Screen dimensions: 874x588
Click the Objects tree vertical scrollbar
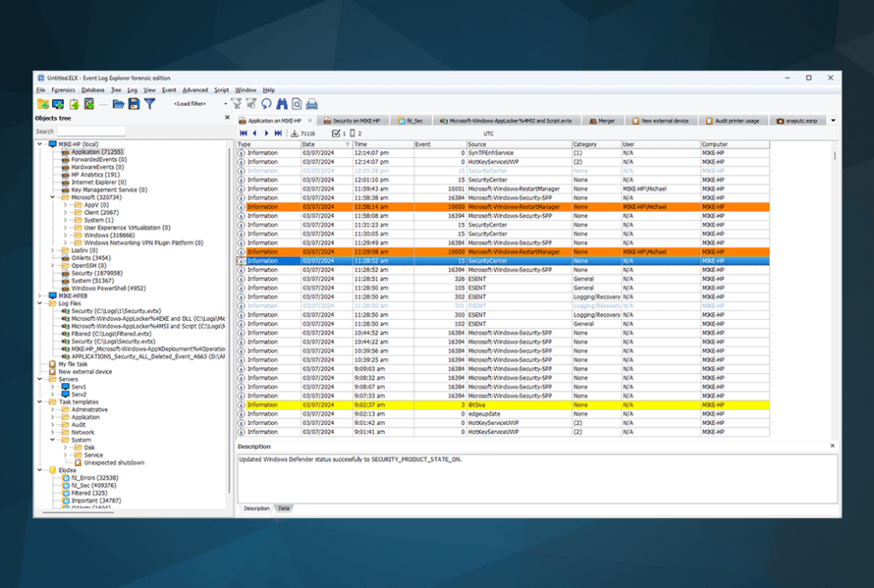(x=229, y=321)
